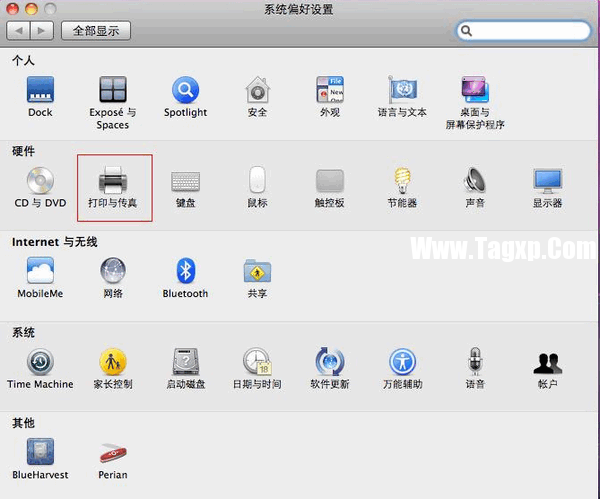The image size is (600, 499).
Task: Click the magnifier icon in search field
Action: point(466,31)
